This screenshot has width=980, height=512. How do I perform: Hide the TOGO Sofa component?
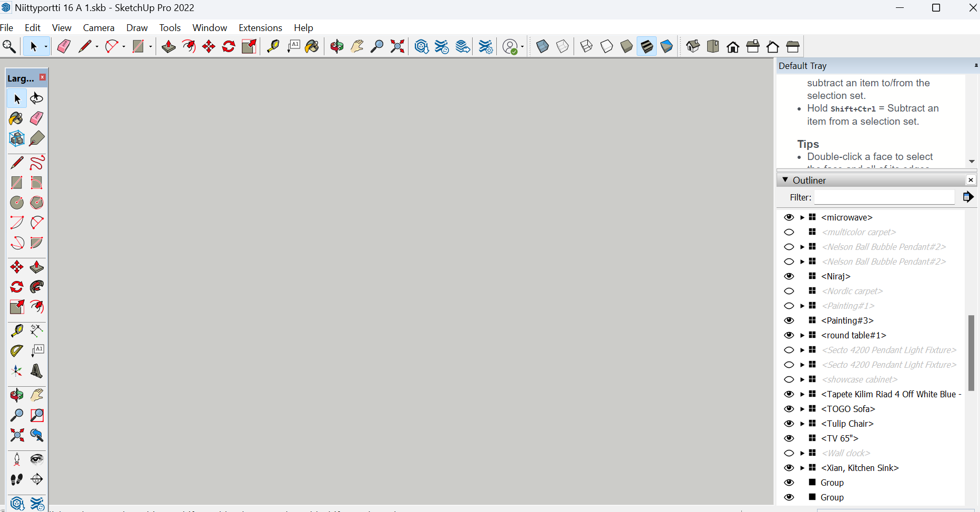coord(789,409)
